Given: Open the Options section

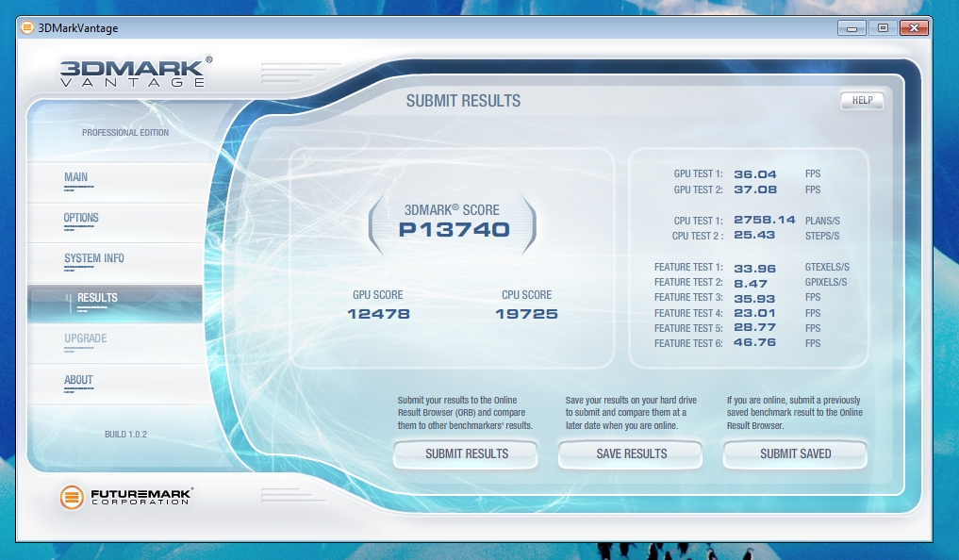Looking at the screenshot, I should (x=81, y=218).
